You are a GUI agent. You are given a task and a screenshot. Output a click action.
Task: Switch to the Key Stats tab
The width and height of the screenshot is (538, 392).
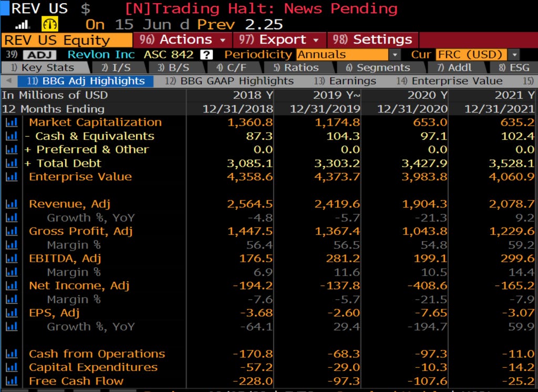46,68
